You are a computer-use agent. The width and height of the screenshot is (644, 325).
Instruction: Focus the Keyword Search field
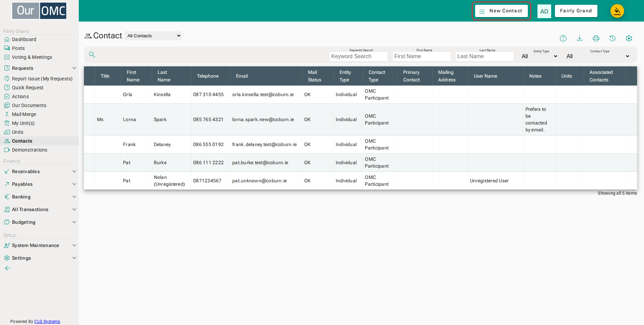coord(359,56)
